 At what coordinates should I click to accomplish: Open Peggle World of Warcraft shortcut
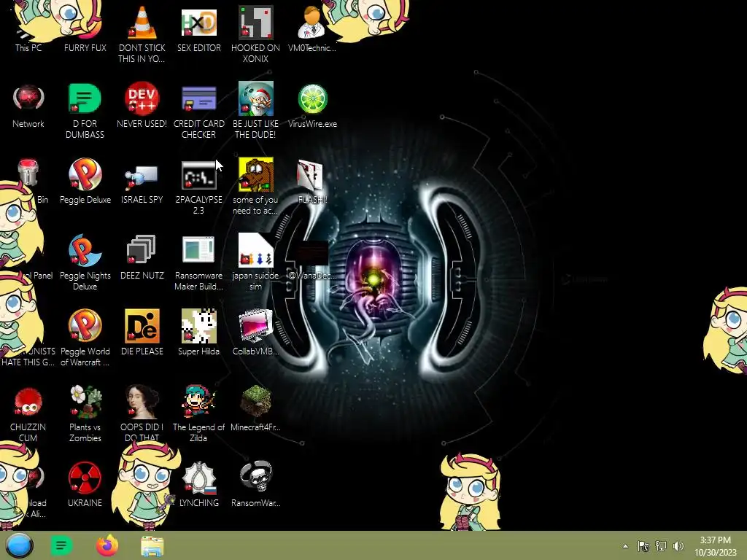[85, 338]
